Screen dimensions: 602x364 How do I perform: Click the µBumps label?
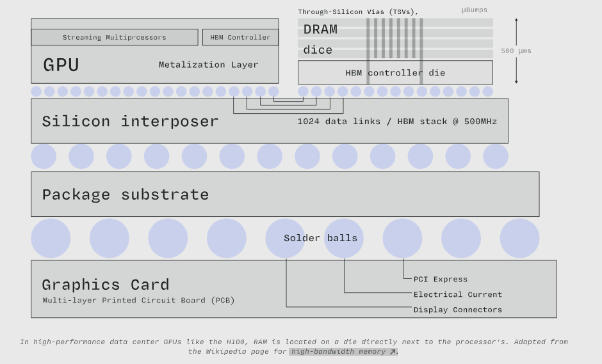pos(474,10)
